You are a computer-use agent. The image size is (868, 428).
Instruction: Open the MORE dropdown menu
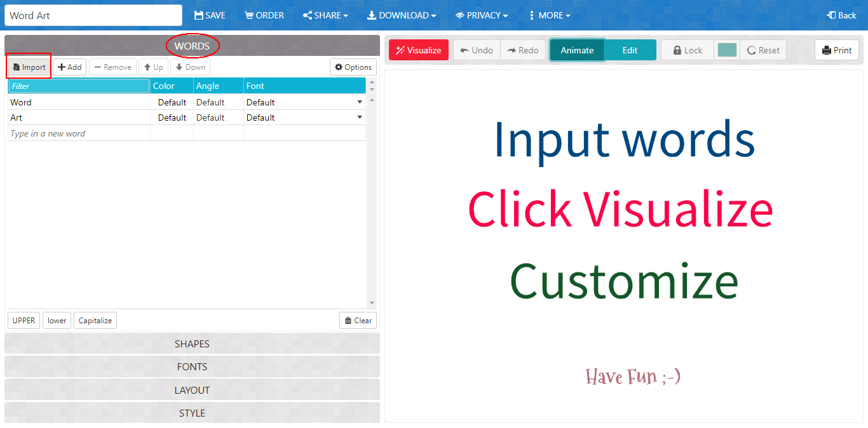550,15
